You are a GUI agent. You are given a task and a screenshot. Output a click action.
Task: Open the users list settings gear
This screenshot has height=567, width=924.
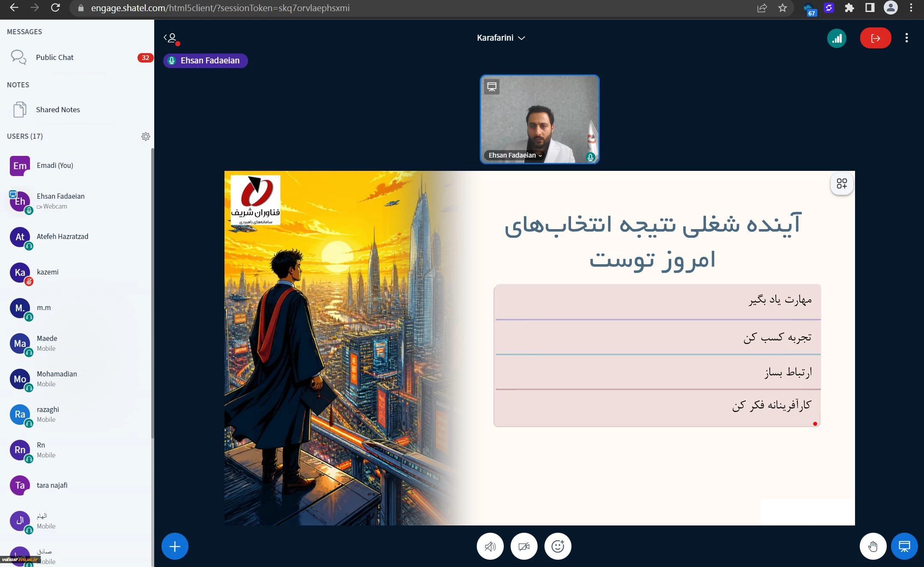click(146, 137)
